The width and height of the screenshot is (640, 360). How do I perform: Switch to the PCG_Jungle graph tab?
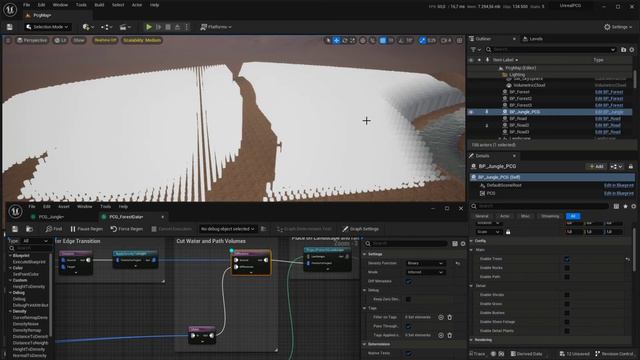tap(51, 217)
